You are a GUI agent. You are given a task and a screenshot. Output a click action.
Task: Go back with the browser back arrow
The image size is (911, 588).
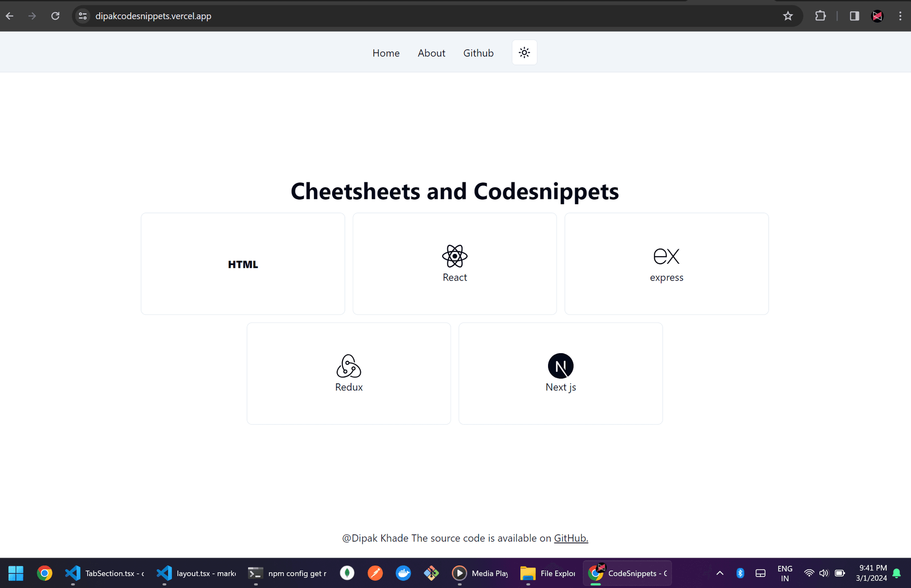tap(10, 16)
